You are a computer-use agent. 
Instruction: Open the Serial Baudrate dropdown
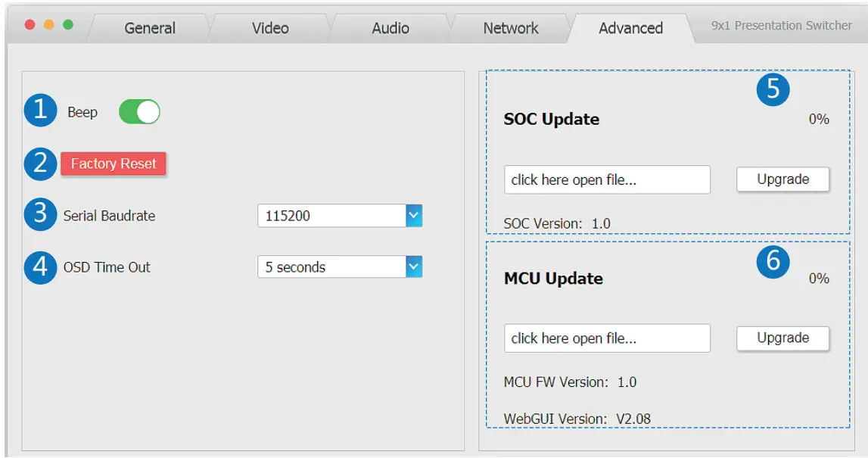413,216
